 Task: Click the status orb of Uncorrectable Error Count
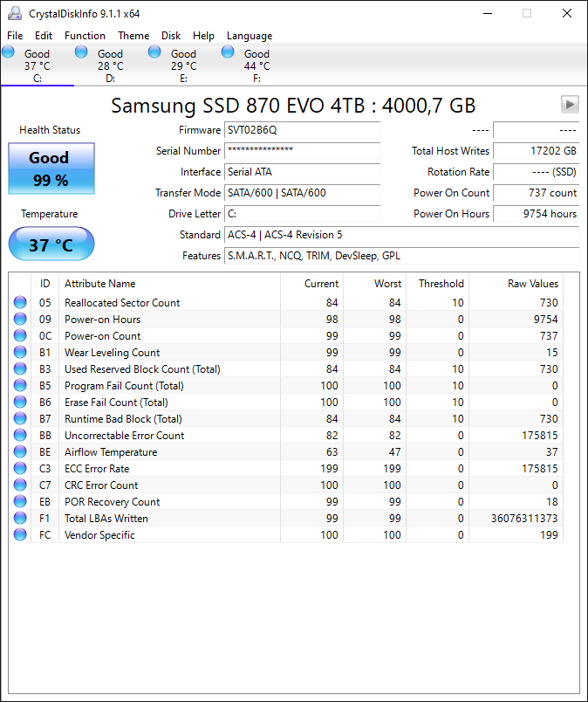point(20,435)
